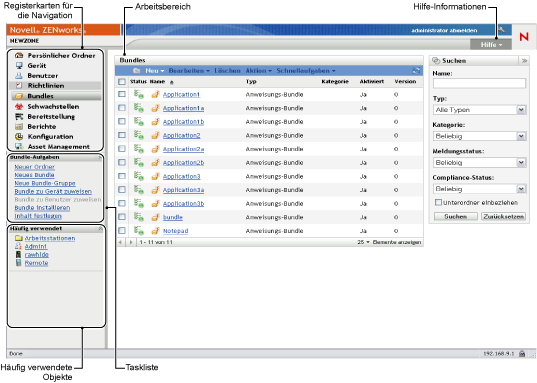
Task: Click the bundle icon beside Application2
Action: [155, 135]
